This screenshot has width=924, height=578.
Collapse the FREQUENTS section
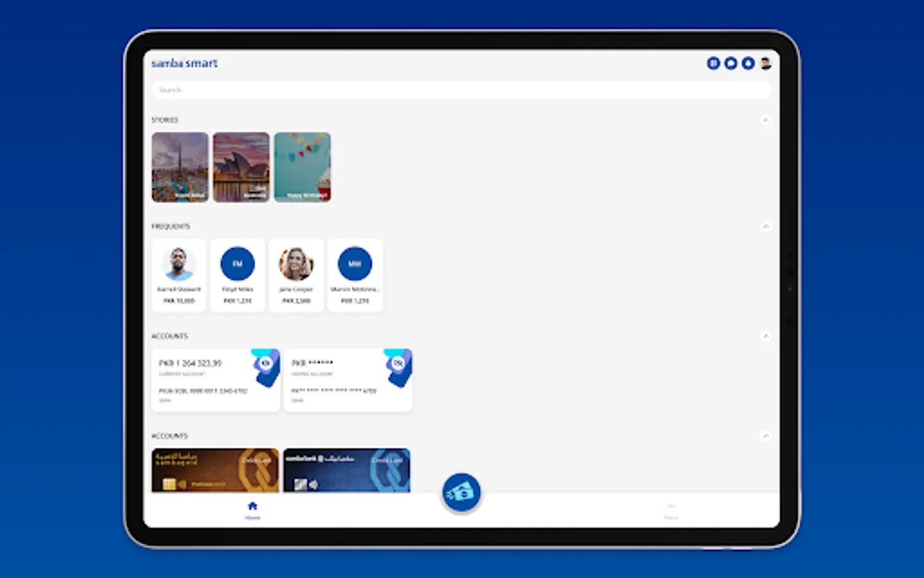(x=766, y=226)
